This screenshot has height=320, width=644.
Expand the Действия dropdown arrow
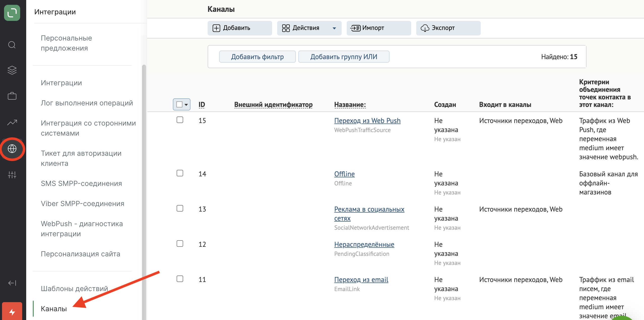tap(334, 28)
